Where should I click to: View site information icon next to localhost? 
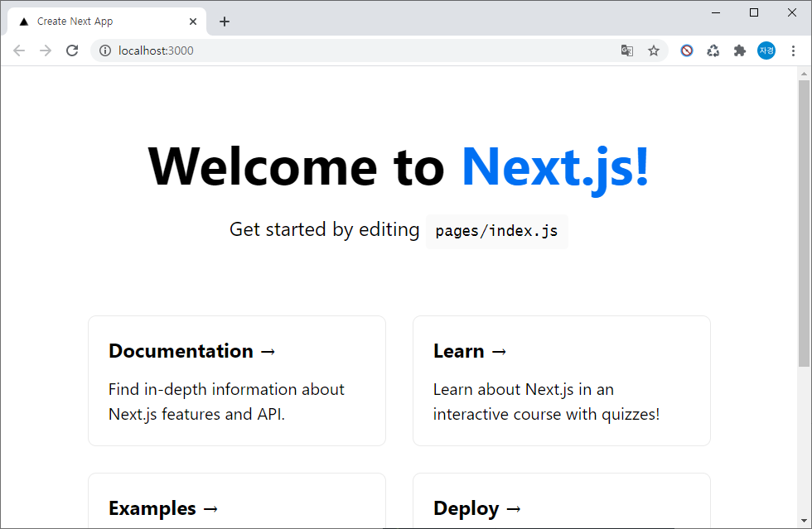click(x=105, y=50)
